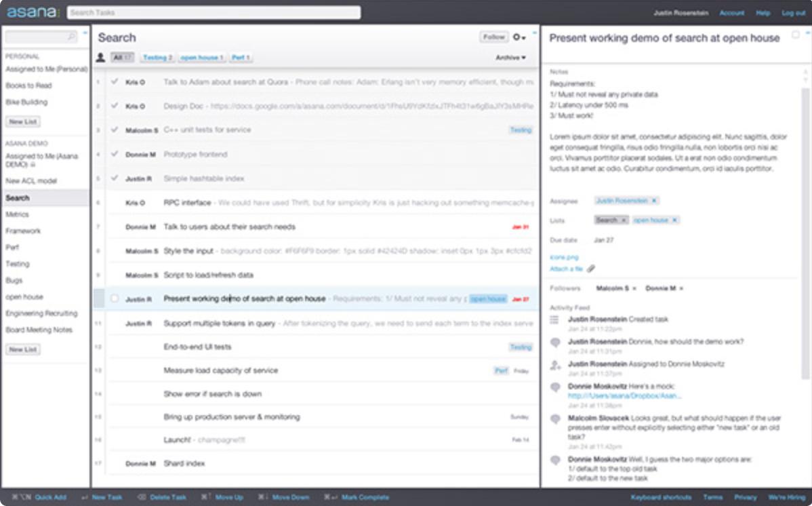The image size is (812, 506).
Task: Open the Archive dropdown
Action: pos(510,58)
